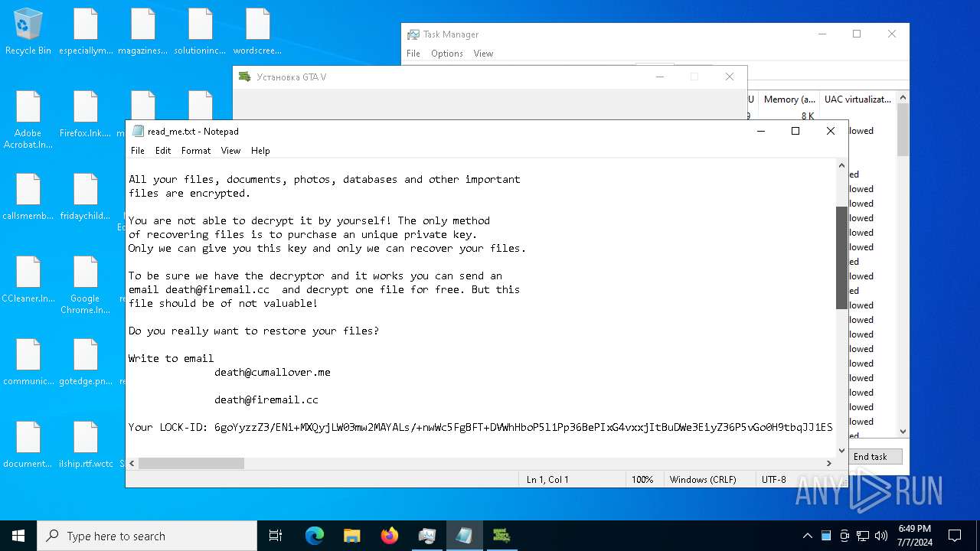Click death@cumallover.me text in Notepad
Screen dimensions: 980x551
(273, 372)
